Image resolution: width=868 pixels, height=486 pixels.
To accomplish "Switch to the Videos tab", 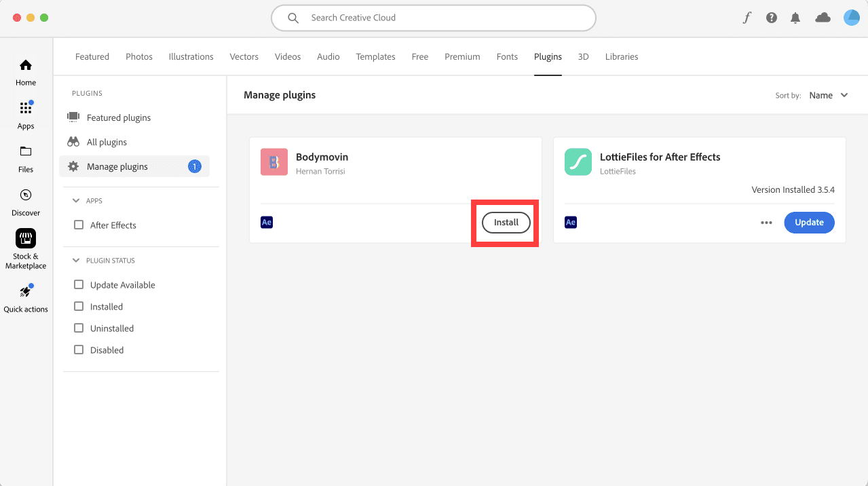I will point(288,57).
